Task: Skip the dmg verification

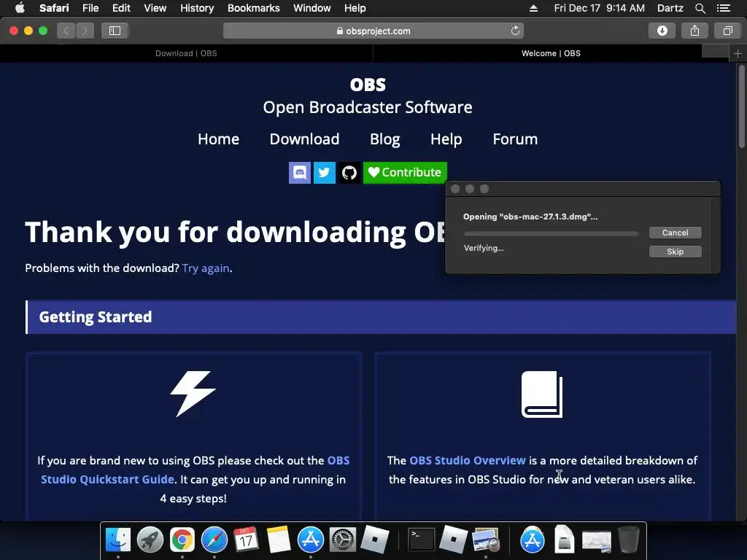Action: click(675, 252)
